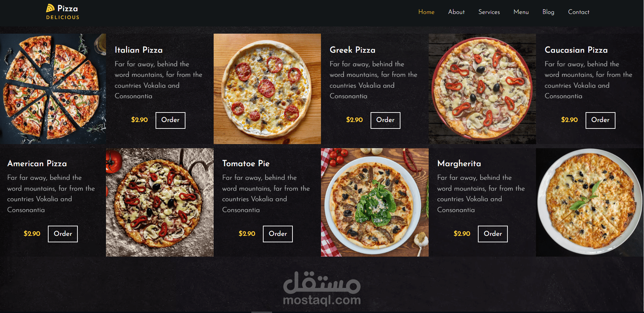Order the Tomatoe Pie
Viewport: 644px width, 313px height.
pyautogui.click(x=278, y=234)
